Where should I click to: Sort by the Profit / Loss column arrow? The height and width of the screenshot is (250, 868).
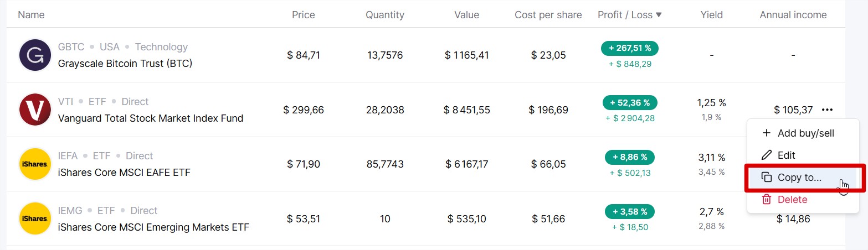(659, 15)
